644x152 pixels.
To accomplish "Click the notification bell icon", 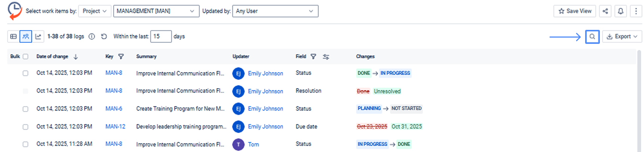I will click(621, 11).
